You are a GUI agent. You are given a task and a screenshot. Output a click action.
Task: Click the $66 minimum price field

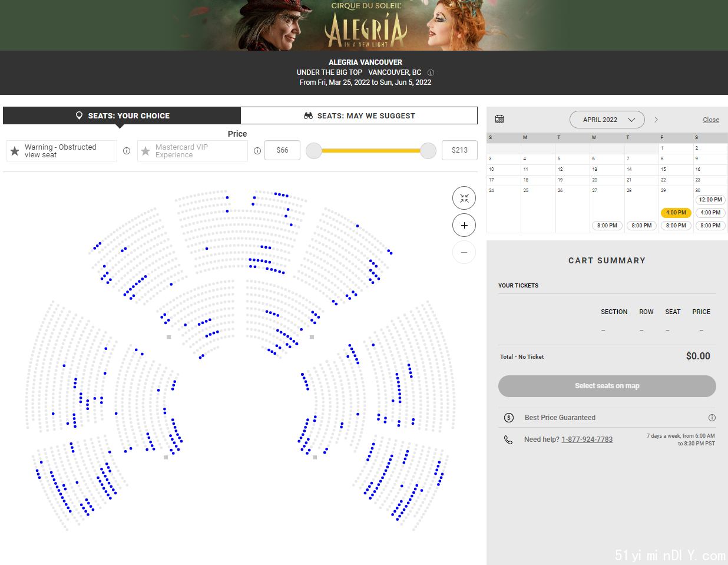point(283,150)
